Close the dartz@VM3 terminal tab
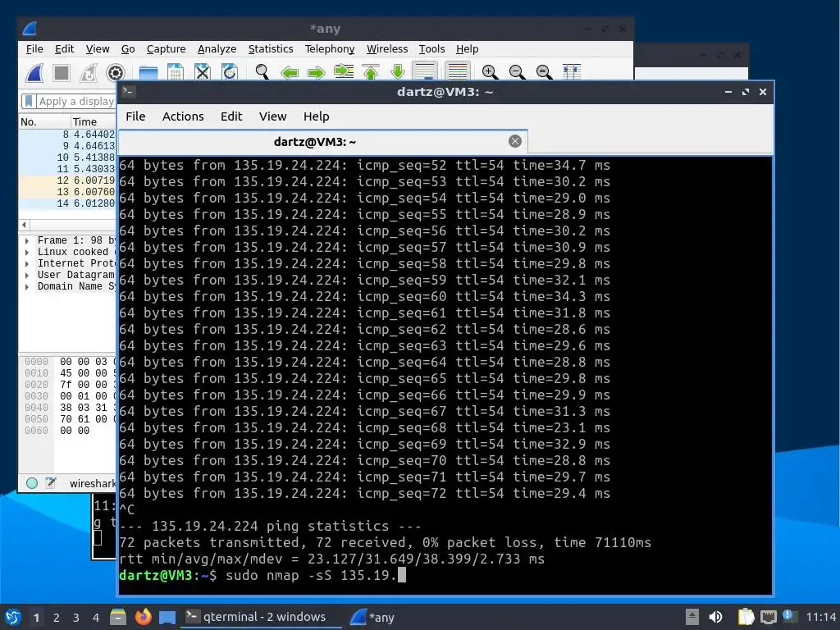 click(x=515, y=141)
